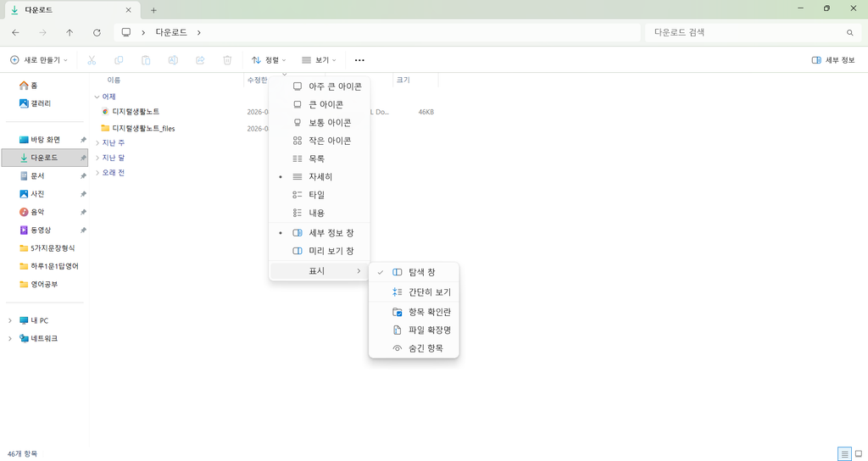The image size is (868, 461).
Task: Click the PC monitor icon in address bar
Action: (x=126, y=33)
